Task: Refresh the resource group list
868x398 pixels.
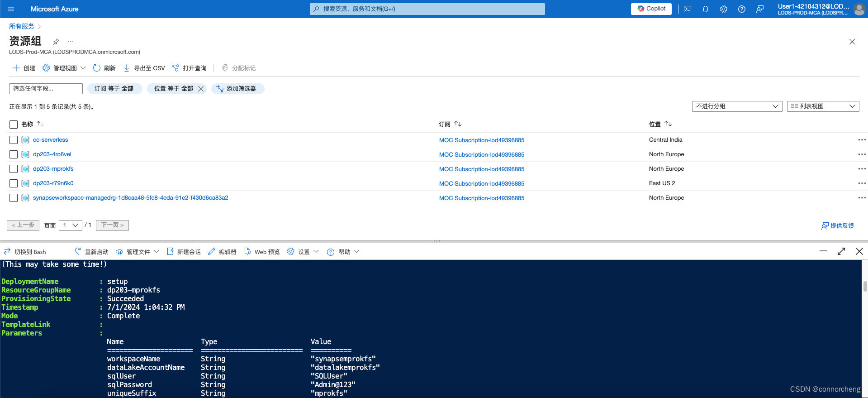Action: tap(104, 68)
